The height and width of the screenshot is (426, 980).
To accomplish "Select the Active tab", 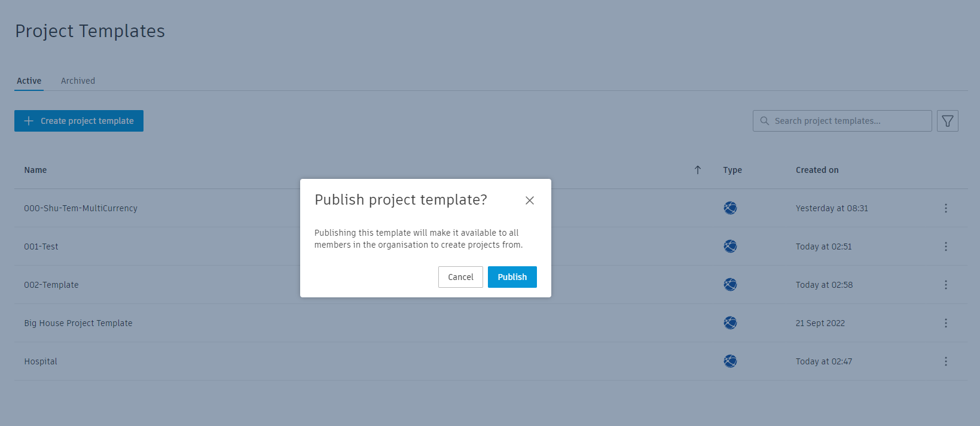I will tap(29, 81).
